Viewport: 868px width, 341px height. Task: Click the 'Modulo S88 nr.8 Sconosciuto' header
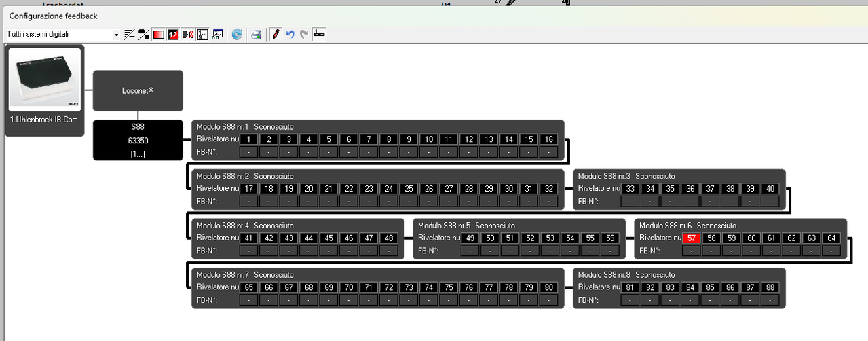click(x=626, y=275)
